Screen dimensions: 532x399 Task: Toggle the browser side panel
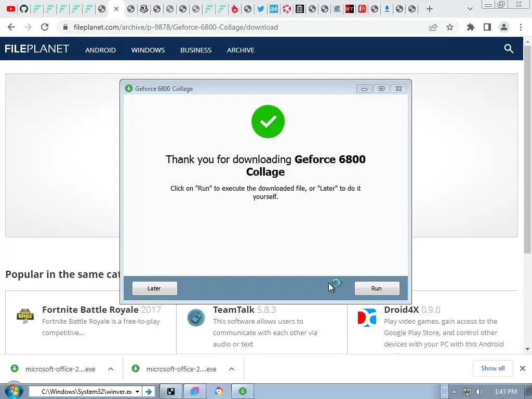pyautogui.click(x=487, y=27)
